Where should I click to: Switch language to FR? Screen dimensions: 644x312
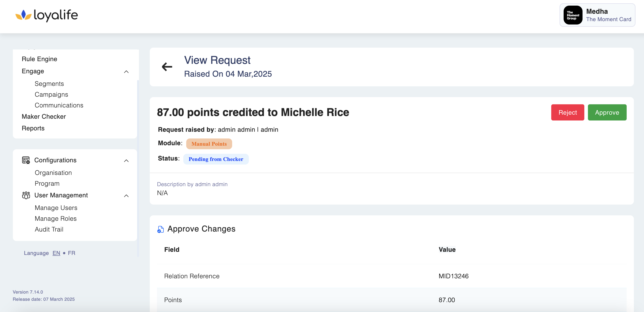pos(72,253)
